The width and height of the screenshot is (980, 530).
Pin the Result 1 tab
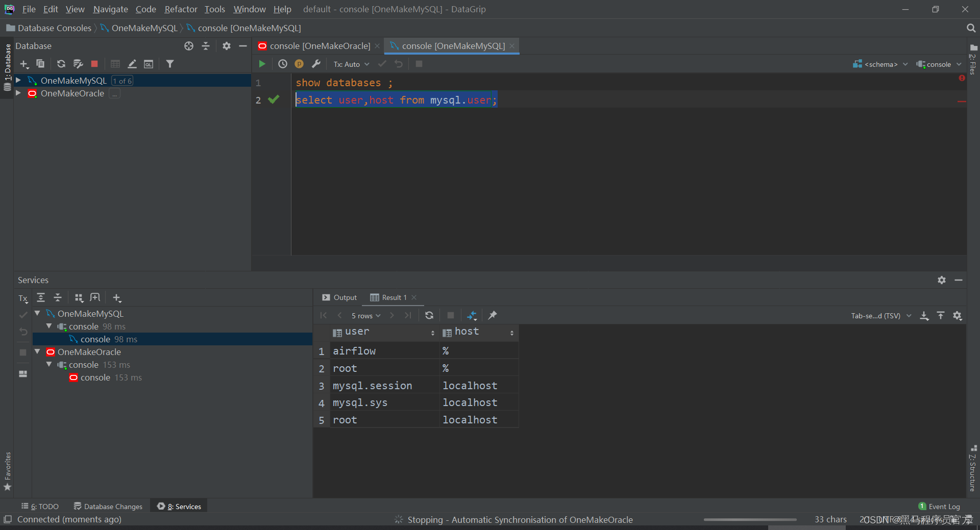tap(493, 315)
